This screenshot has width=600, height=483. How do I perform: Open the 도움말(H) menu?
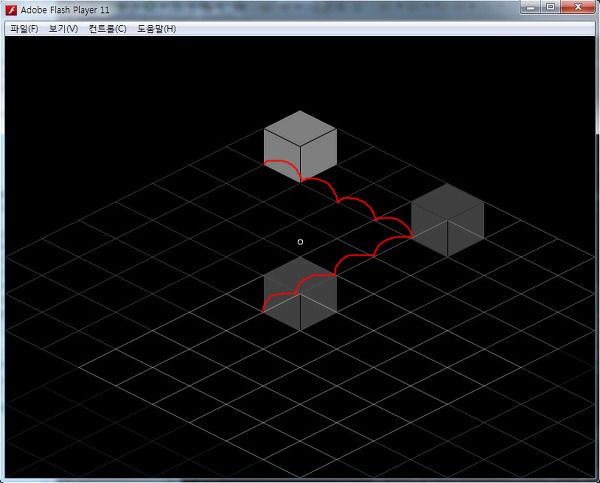pyautogui.click(x=157, y=29)
